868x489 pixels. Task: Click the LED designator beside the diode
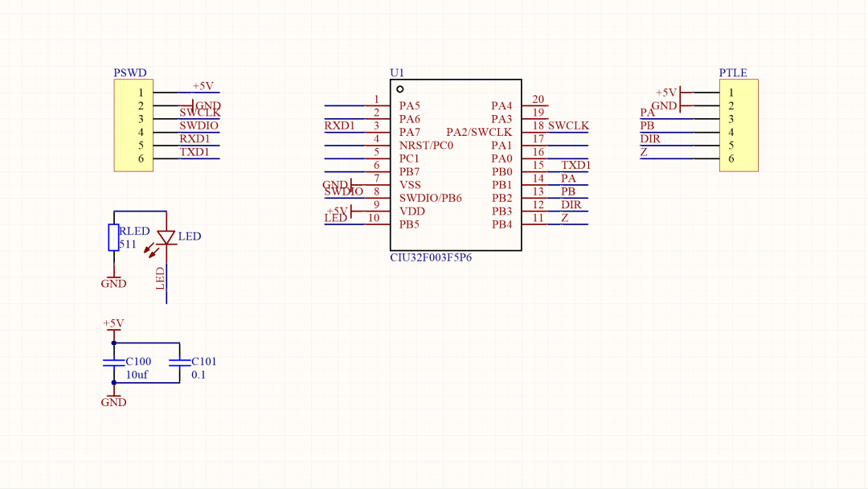coord(190,236)
